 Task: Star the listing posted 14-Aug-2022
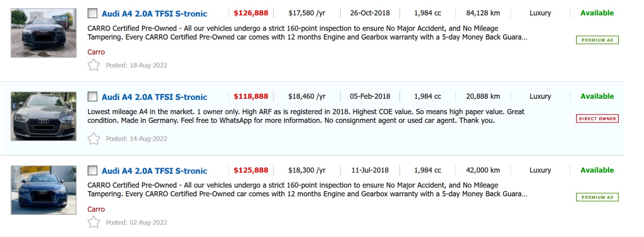click(x=94, y=139)
